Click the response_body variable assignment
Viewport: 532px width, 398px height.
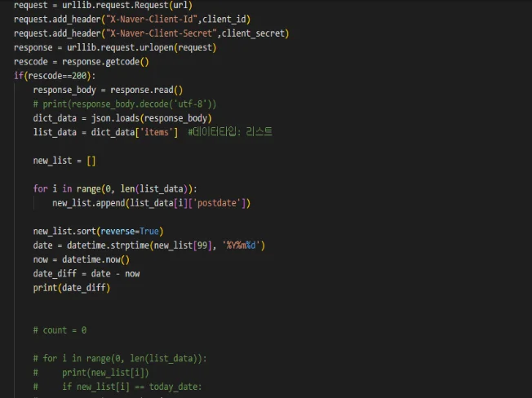pos(108,90)
